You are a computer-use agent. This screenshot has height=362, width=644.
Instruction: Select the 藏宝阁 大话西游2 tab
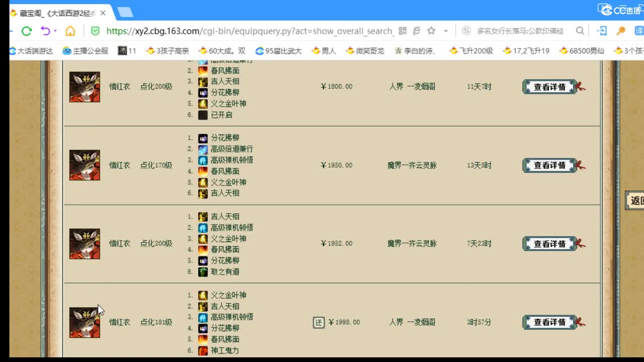tap(58, 13)
